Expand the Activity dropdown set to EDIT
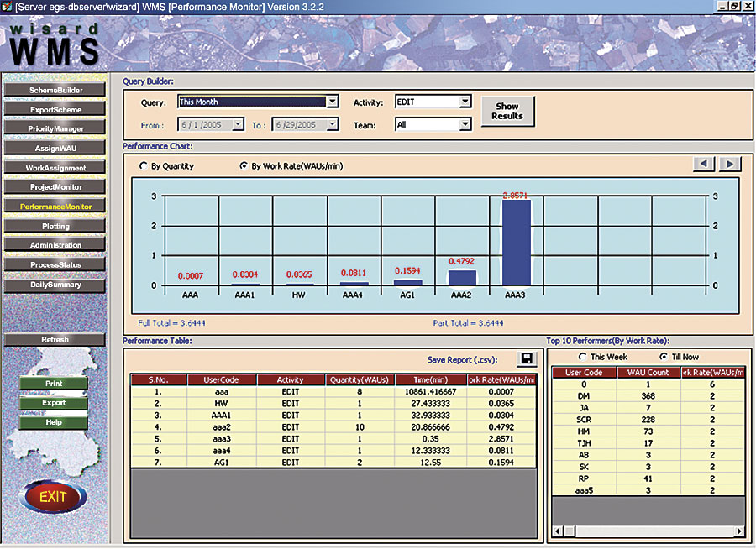This screenshot has width=756, height=549. click(x=433, y=102)
